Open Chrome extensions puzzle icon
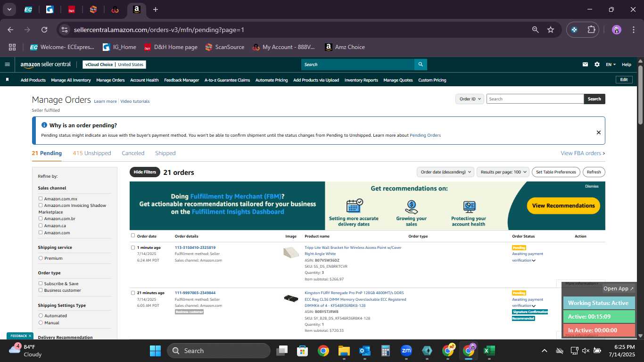The width and height of the screenshot is (644, 362). tap(591, 30)
